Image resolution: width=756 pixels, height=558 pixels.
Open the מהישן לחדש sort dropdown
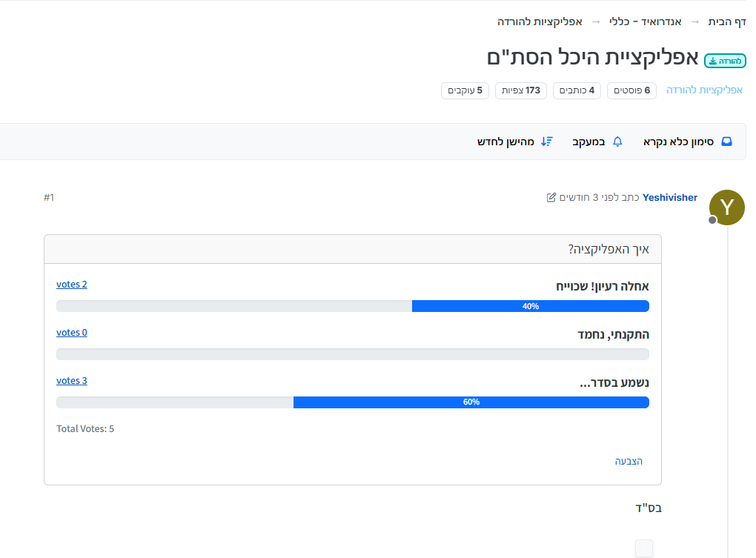click(515, 142)
